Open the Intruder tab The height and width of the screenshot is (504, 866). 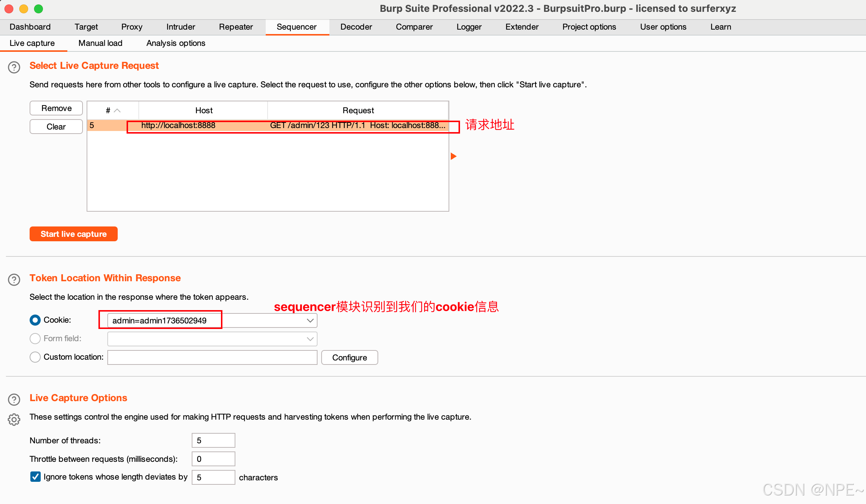pos(181,27)
